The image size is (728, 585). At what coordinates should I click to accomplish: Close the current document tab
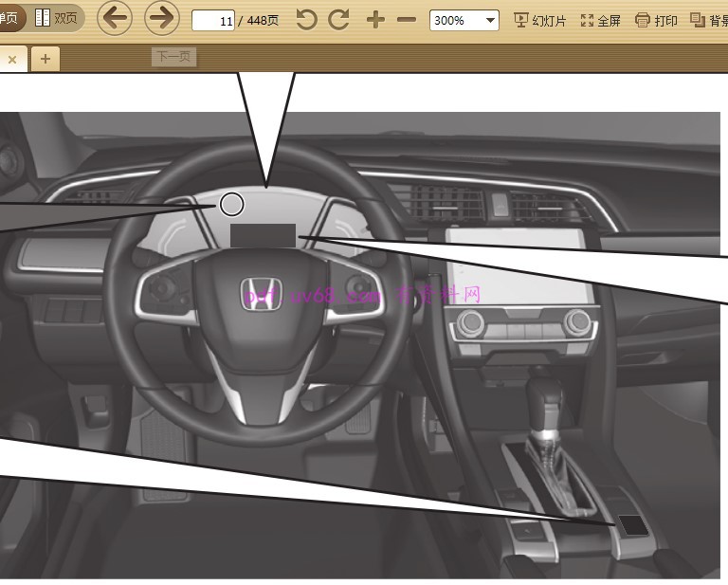(12, 59)
